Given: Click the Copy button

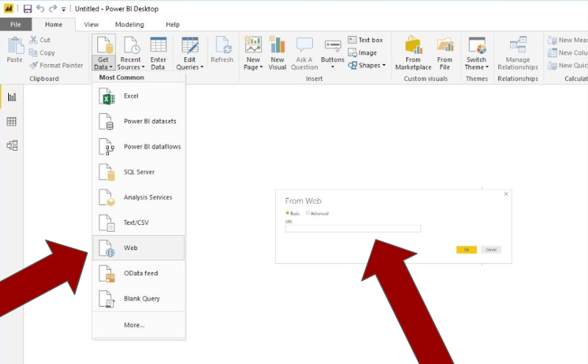Looking at the screenshot, I should 42,53.
